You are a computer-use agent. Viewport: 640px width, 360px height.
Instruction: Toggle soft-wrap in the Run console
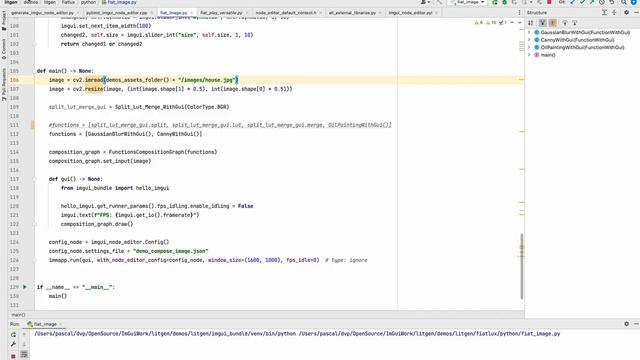pyautogui.click(x=24, y=355)
